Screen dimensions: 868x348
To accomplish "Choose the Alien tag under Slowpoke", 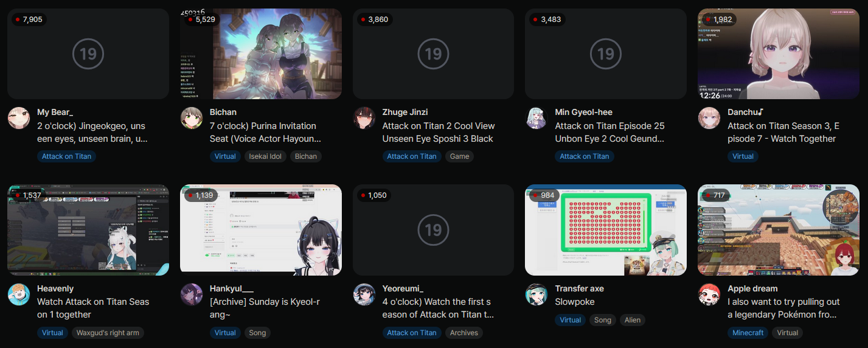I will click(633, 320).
